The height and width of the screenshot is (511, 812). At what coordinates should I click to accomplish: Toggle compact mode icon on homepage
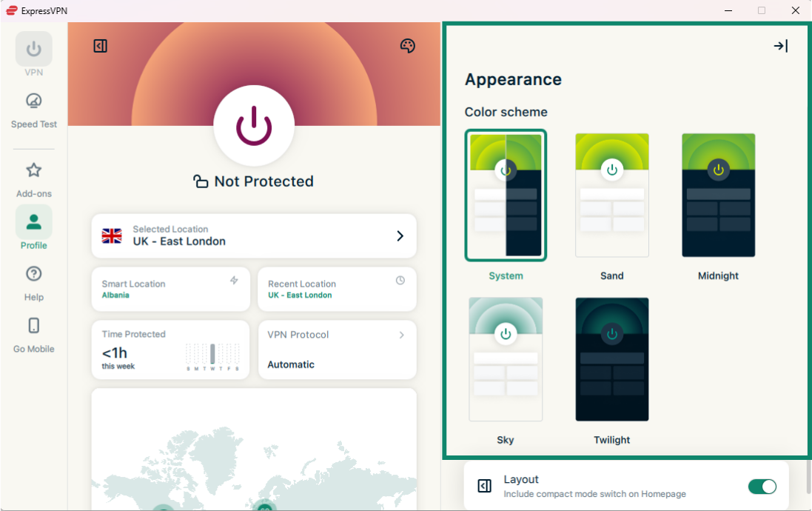coord(101,46)
